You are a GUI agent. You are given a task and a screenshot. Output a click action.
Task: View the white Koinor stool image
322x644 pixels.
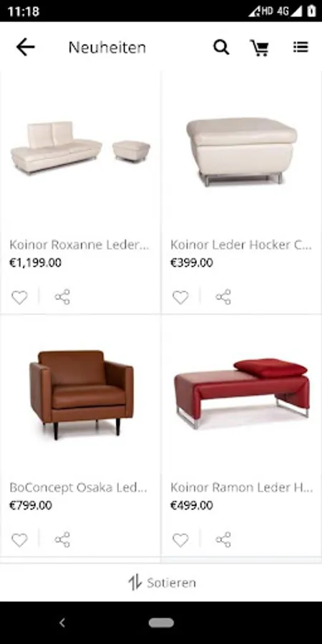click(x=242, y=152)
